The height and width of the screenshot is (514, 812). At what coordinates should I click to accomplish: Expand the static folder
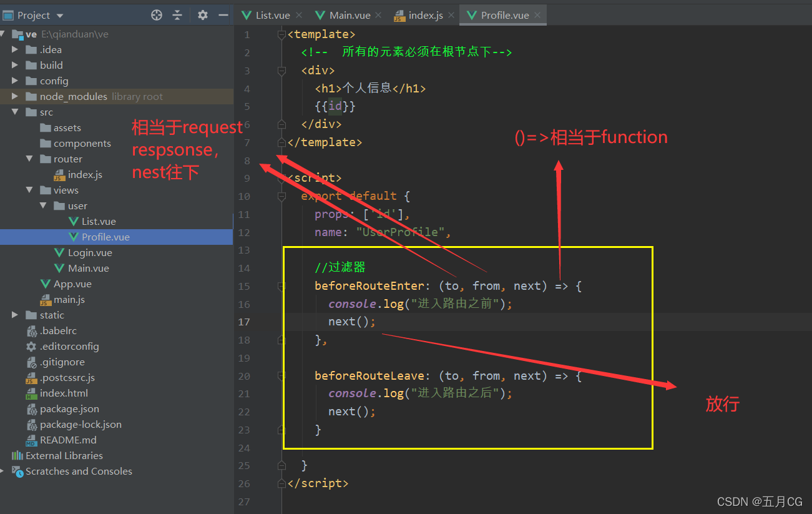click(x=15, y=315)
